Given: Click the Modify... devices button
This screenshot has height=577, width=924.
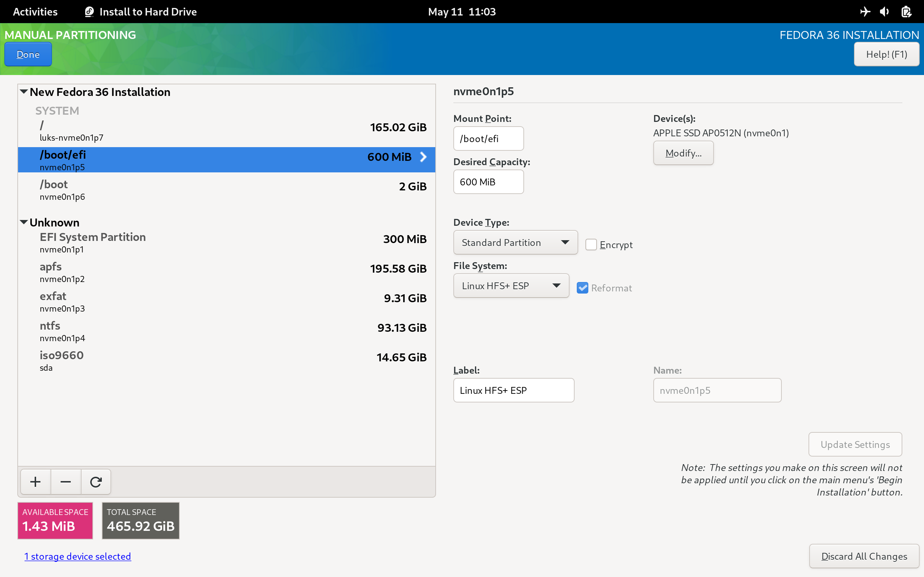Looking at the screenshot, I should pyautogui.click(x=683, y=153).
